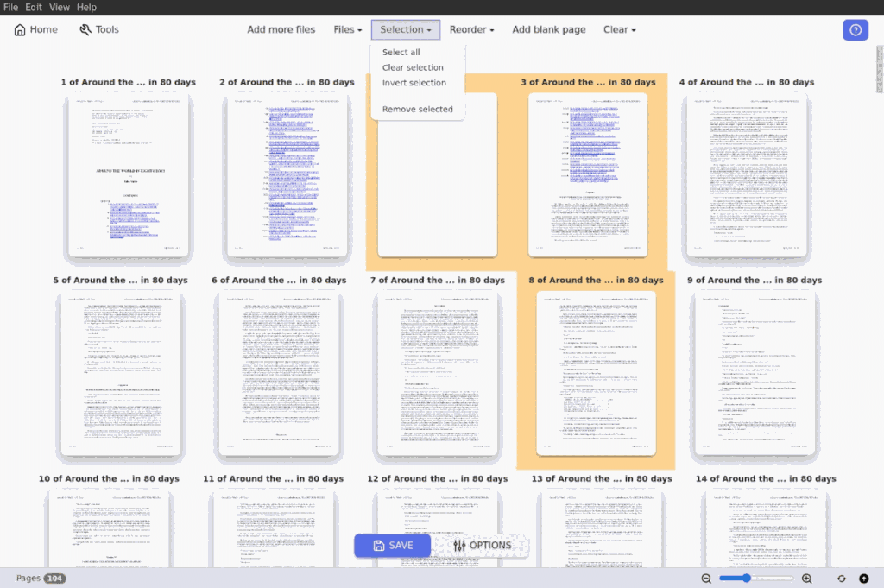Expand the Reorder dropdown
884x588 pixels.
point(471,30)
